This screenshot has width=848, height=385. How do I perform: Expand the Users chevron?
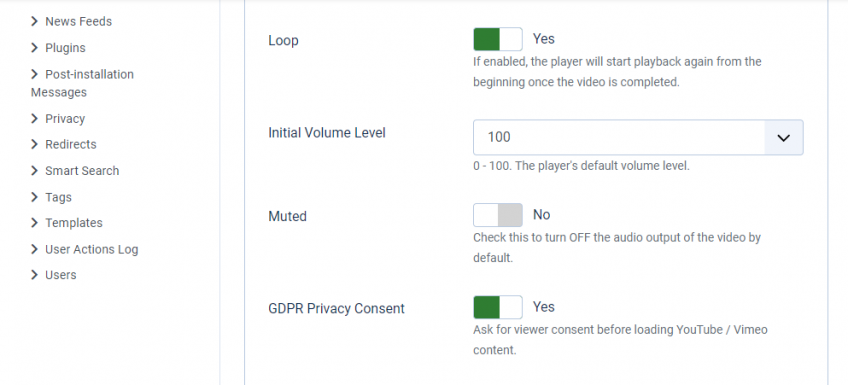[35, 275]
